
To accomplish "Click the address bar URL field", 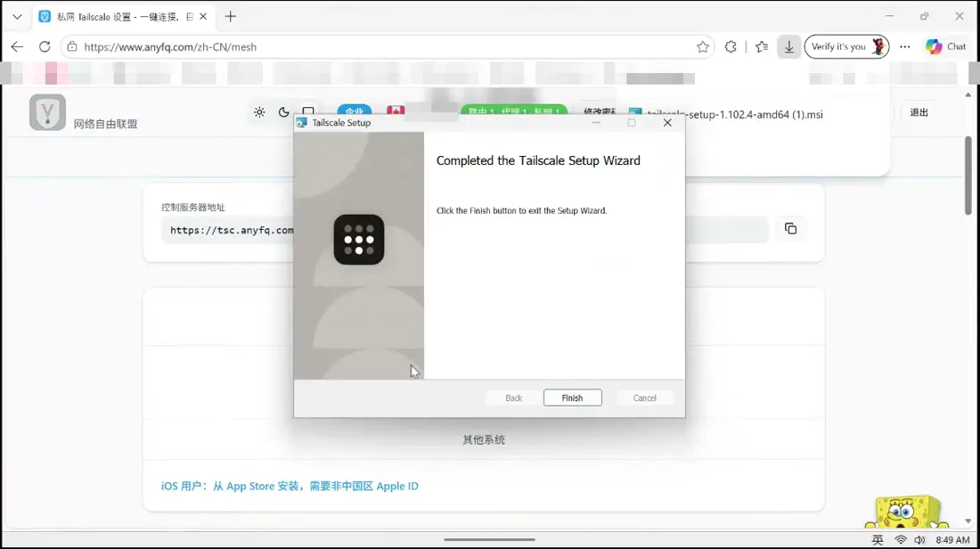I will pyautogui.click(x=388, y=47).
